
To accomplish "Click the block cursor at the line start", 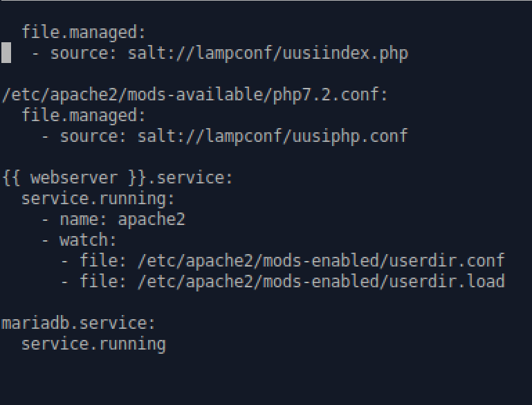I will pos(6,53).
